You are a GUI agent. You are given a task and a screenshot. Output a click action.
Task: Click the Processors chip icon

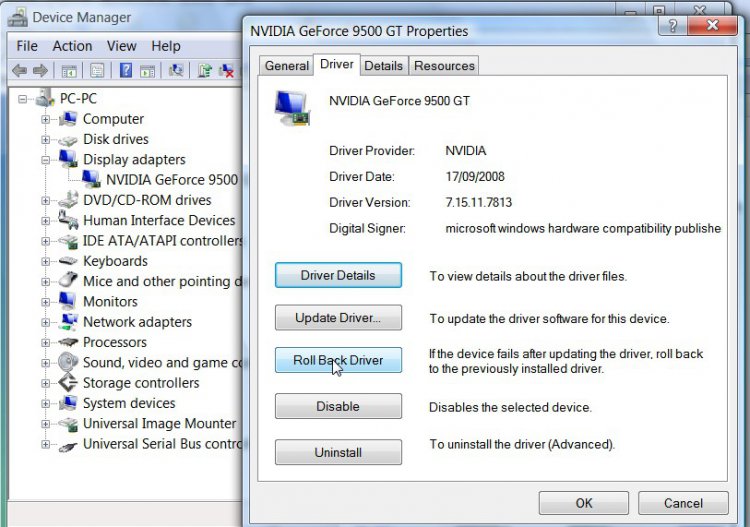[x=68, y=342]
